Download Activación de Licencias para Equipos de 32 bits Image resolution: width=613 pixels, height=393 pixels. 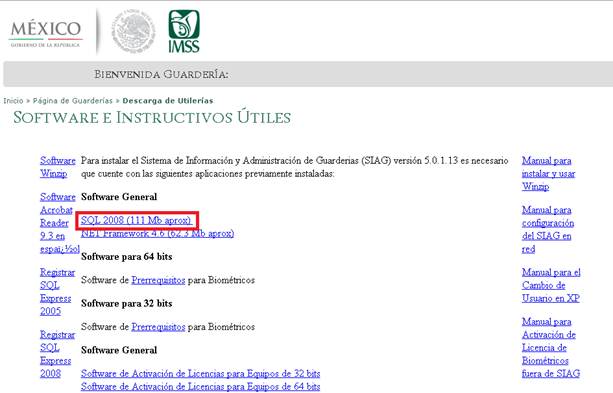point(201,374)
